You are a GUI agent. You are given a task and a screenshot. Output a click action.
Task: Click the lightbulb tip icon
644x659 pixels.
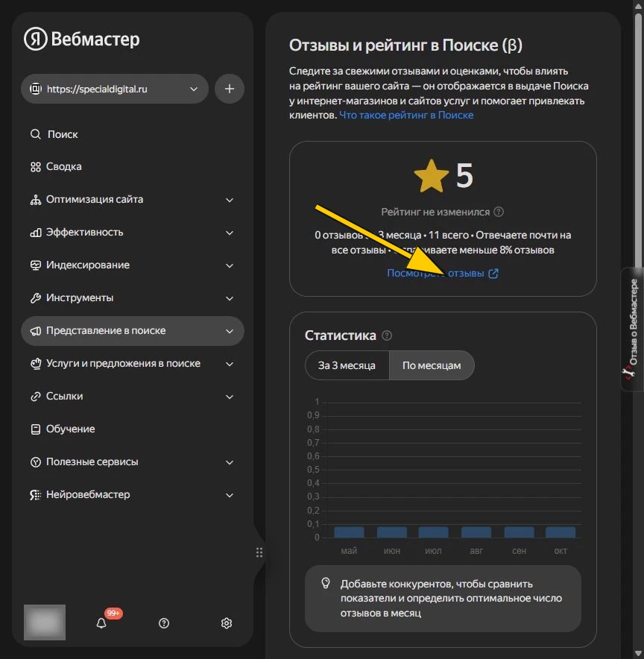tap(326, 583)
